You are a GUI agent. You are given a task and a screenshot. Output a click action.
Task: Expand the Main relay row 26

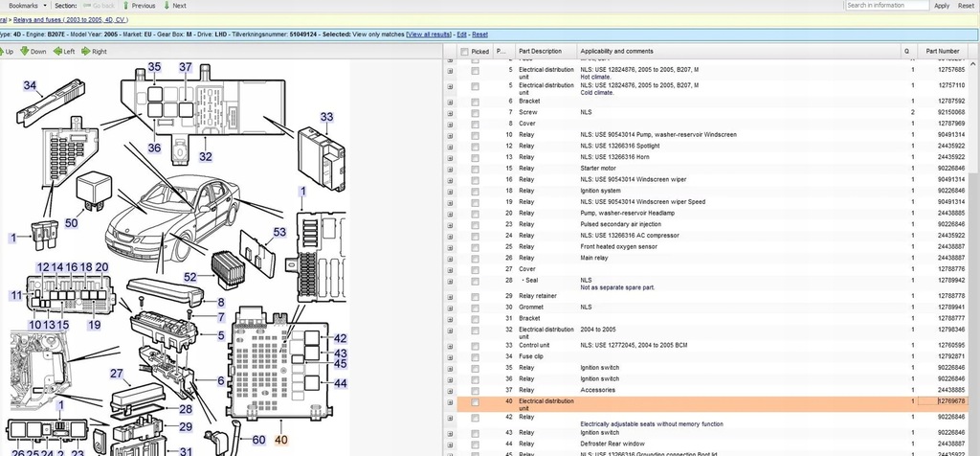tap(451, 257)
